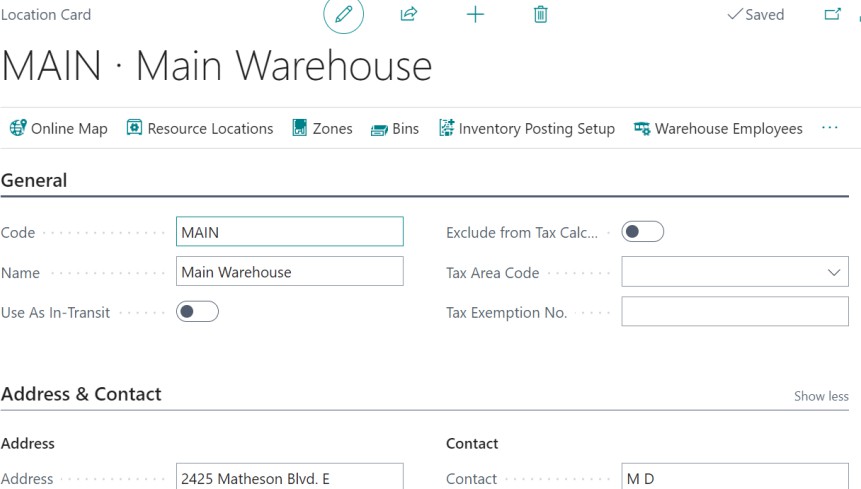The width and height of the screenshot is (861, 489).
Task: Open Inventory Posting Setup
Action: click(526, 128)
